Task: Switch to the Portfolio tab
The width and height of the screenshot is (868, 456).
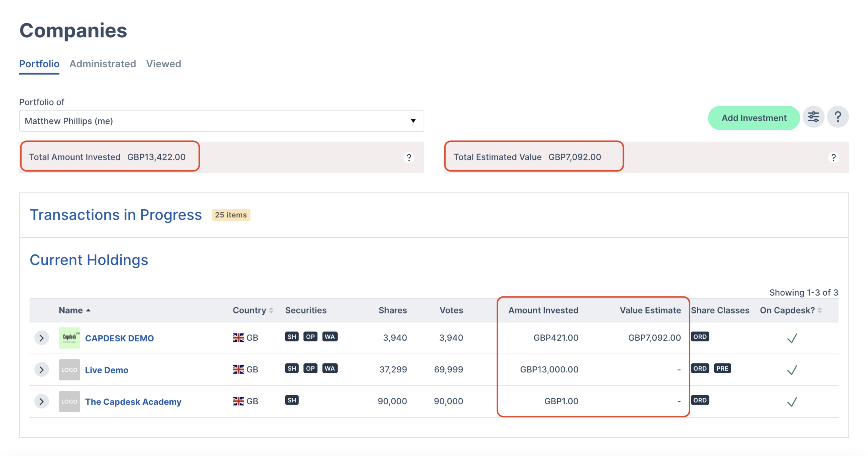Action: pos(39,64)
